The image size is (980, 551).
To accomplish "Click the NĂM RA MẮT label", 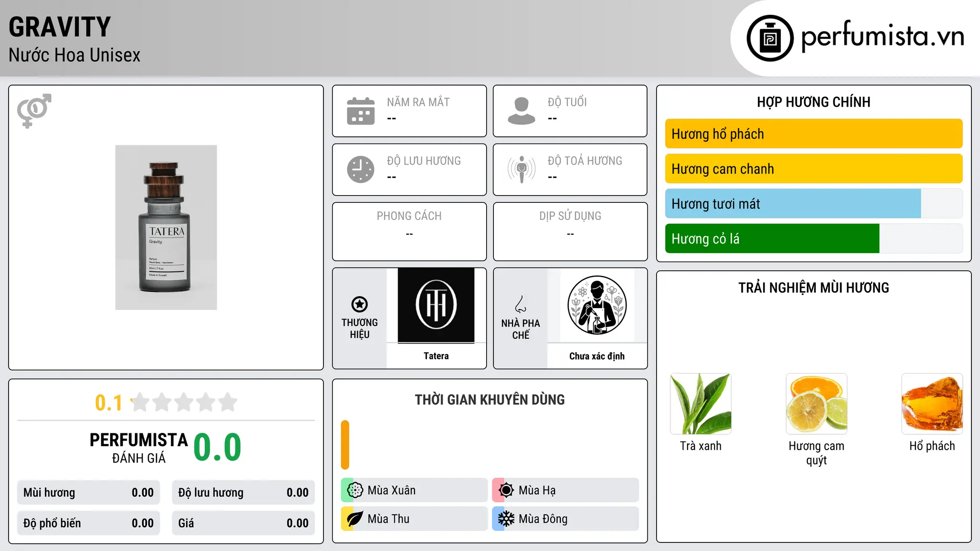I will pos(418,102).
